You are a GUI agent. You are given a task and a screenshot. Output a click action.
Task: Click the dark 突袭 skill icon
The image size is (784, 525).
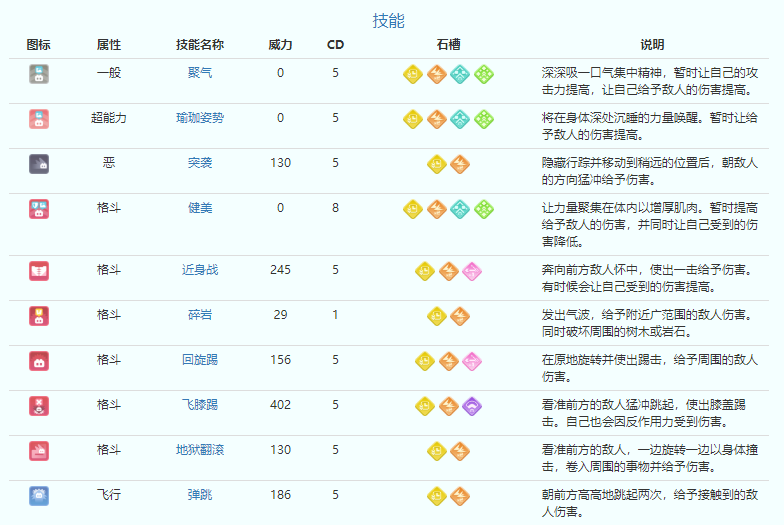[x=39, y=163]
